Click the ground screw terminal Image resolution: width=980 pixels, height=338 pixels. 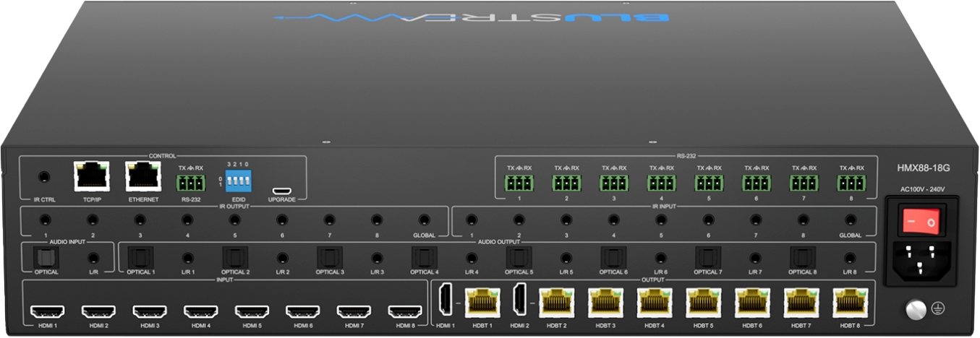tap(916, 310)
